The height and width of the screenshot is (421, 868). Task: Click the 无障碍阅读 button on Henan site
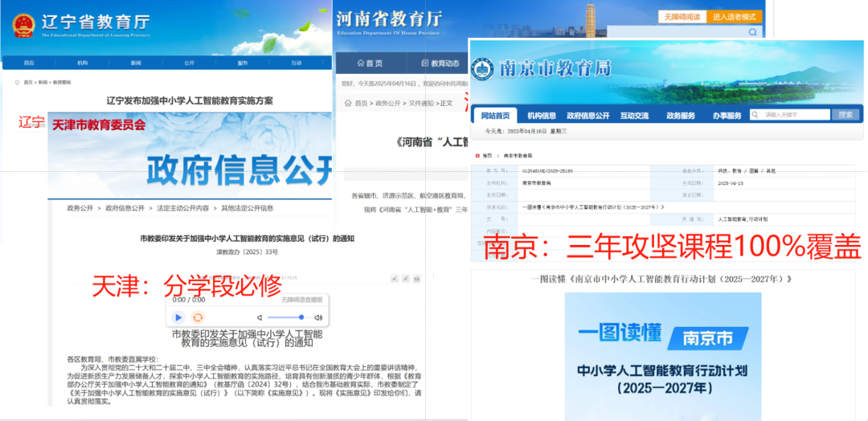(x=682, y=17)
